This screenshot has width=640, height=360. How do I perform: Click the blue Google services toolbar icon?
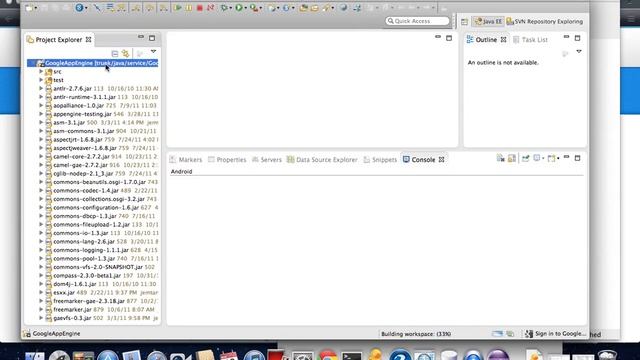[x=80, y=7]
